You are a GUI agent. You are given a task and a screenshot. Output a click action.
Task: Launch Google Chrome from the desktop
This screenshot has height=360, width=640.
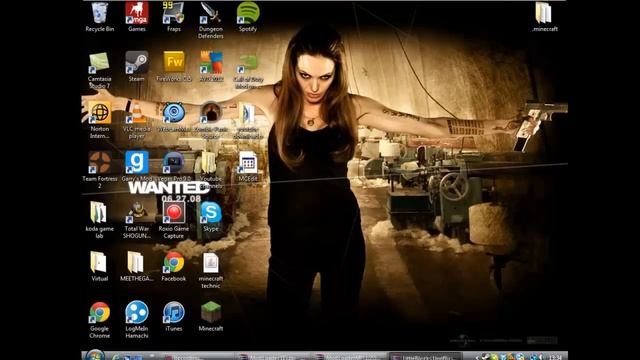tap(100, 313)
